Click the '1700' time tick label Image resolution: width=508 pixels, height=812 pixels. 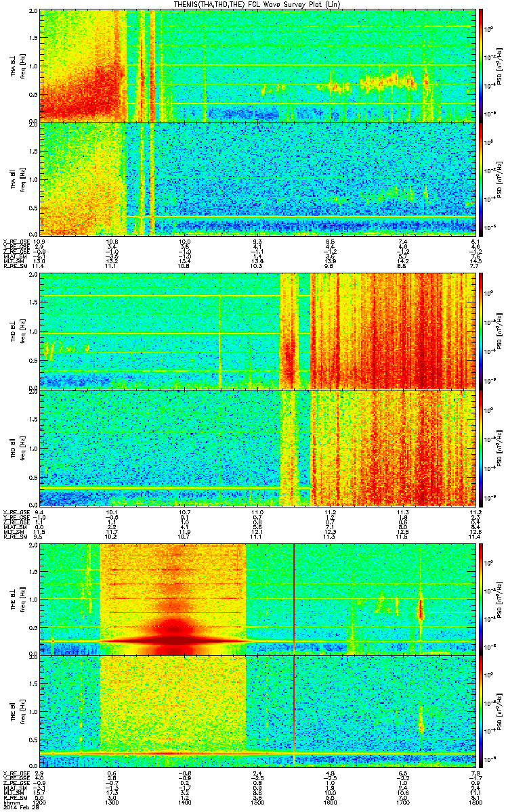pos(402,803)
